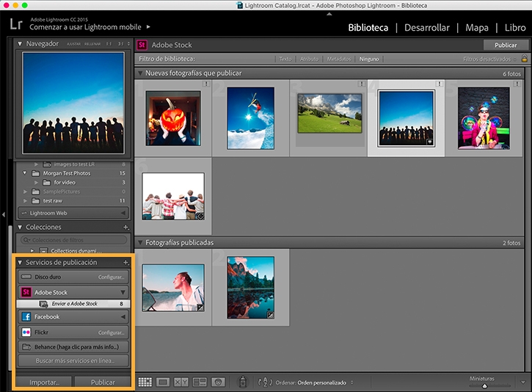Add a publish service with plus icon

[126, 262]
